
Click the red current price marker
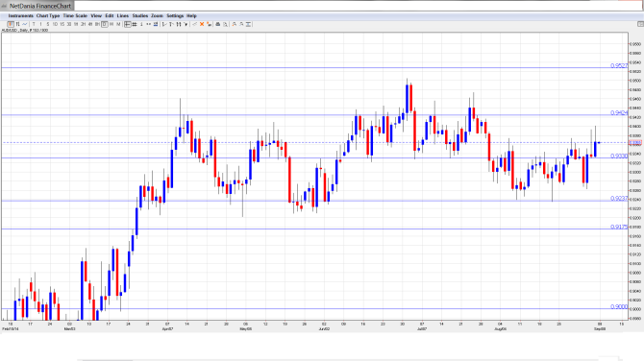click(635, 143)
